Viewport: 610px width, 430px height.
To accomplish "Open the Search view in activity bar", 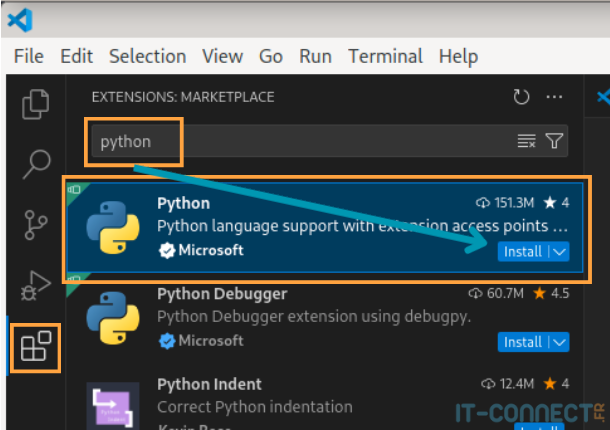I will tap(36, 161).
